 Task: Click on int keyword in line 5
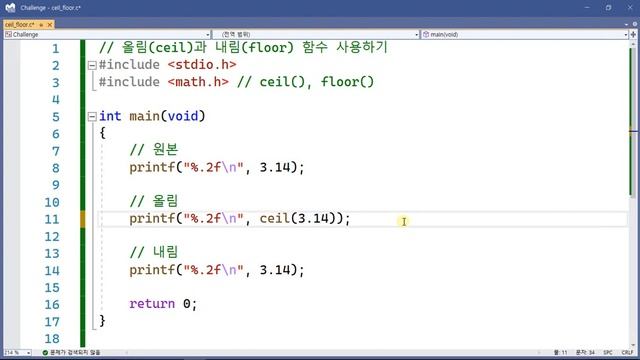[x=110, y=116]
